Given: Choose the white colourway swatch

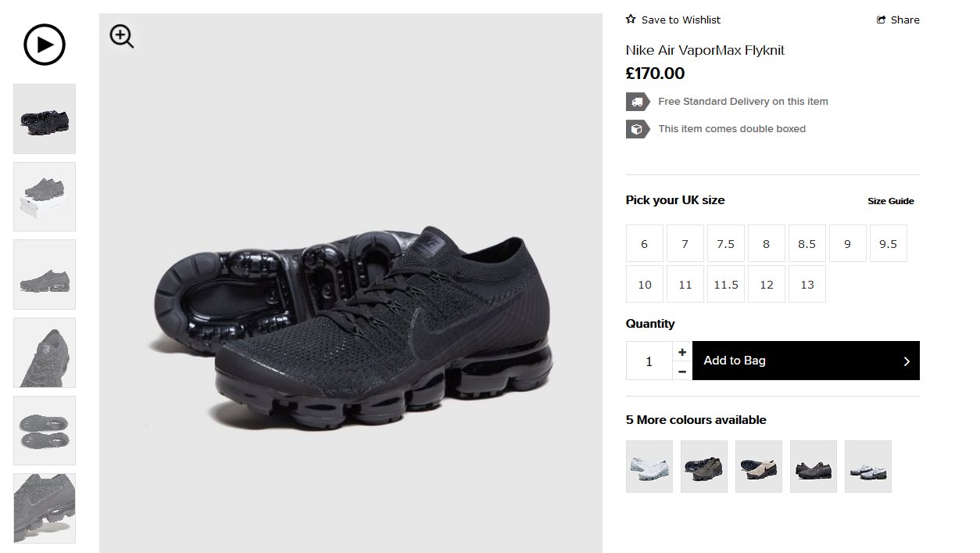Looking at the screenshot, I should (649, 466).
